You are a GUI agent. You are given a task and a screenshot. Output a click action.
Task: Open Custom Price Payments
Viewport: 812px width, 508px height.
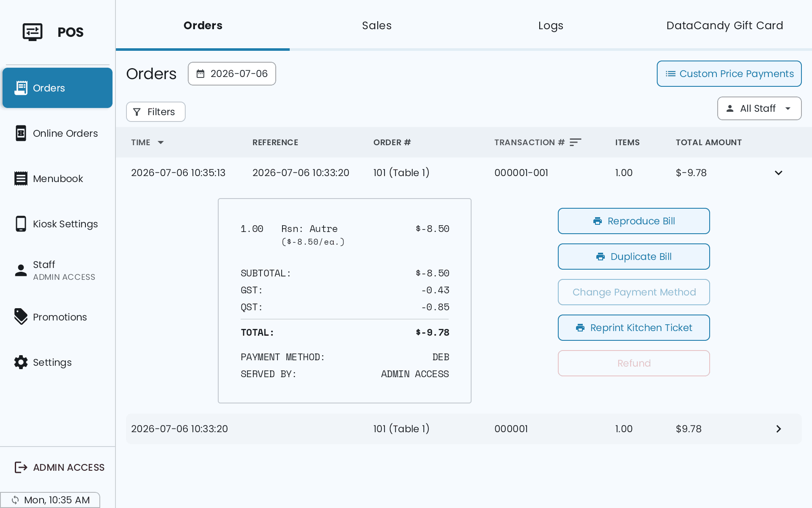(x=729, y=74)
